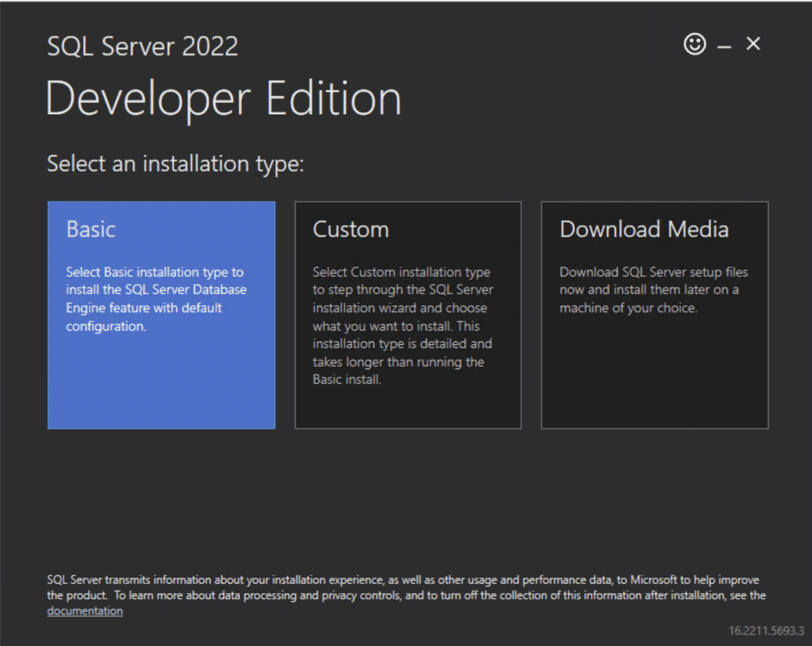Viewport: 812px width, 646px height.
Task: Click the "Download Media" tile heading
Action: (x=644, y=229)
